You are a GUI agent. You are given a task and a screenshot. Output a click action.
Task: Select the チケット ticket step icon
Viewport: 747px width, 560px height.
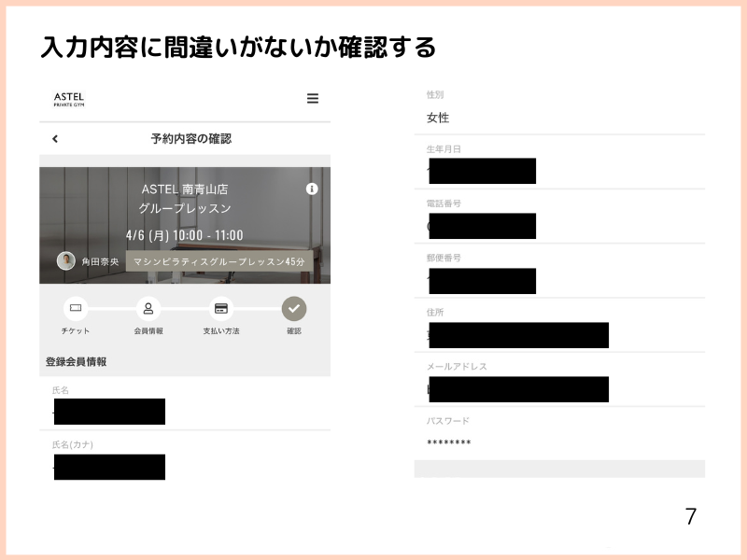tap(75, 308)
